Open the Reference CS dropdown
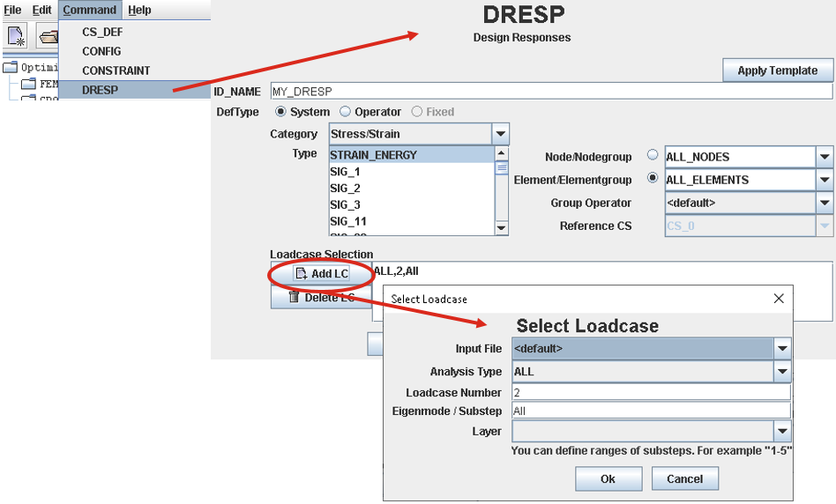The height and width of the screenshot is (504, 836). 749,226
